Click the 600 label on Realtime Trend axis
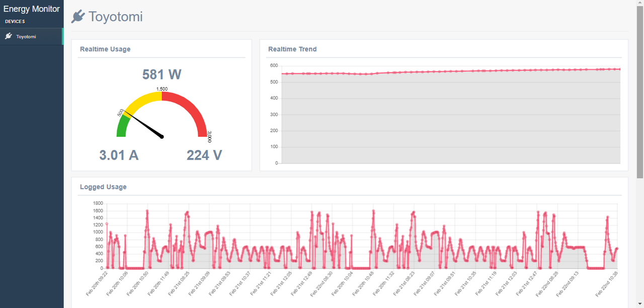 (274, 65)
